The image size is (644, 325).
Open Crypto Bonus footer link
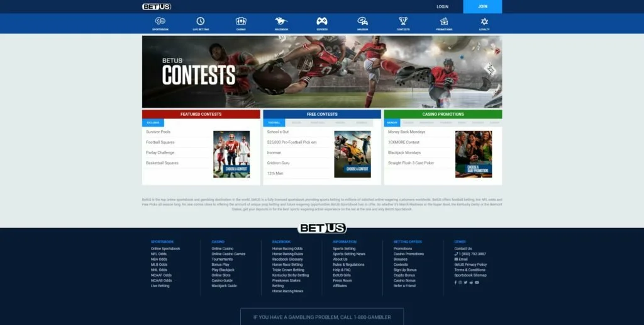404,275
